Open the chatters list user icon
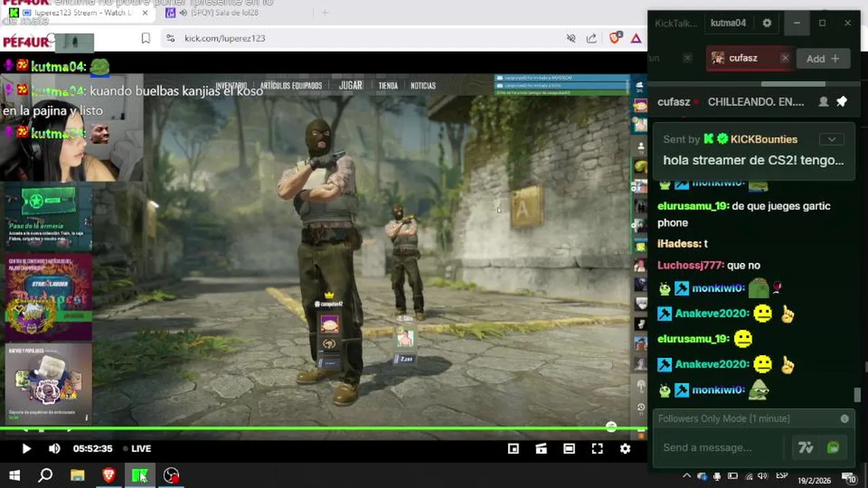 click(823, 102)
